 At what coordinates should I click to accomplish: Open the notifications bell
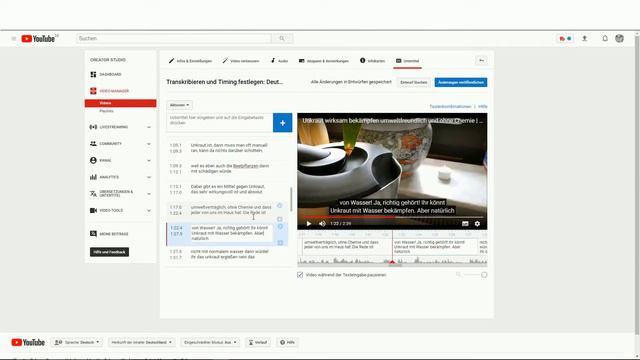[x=605, y=38]
